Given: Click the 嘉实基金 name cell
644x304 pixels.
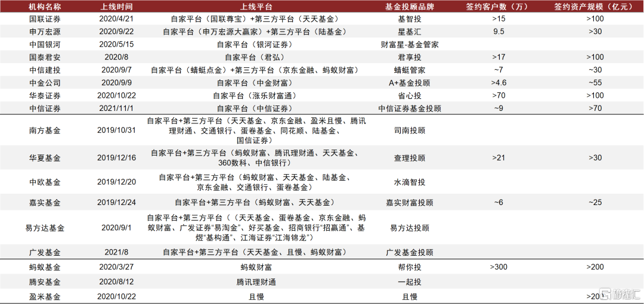Looking at the screenshot, I should (x=44, y=203).
